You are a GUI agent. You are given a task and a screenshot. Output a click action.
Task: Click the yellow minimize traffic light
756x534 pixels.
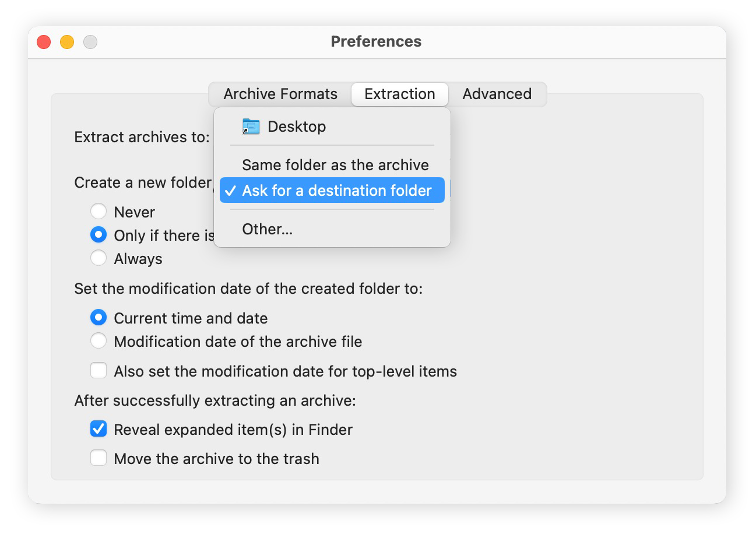[66, 42]
